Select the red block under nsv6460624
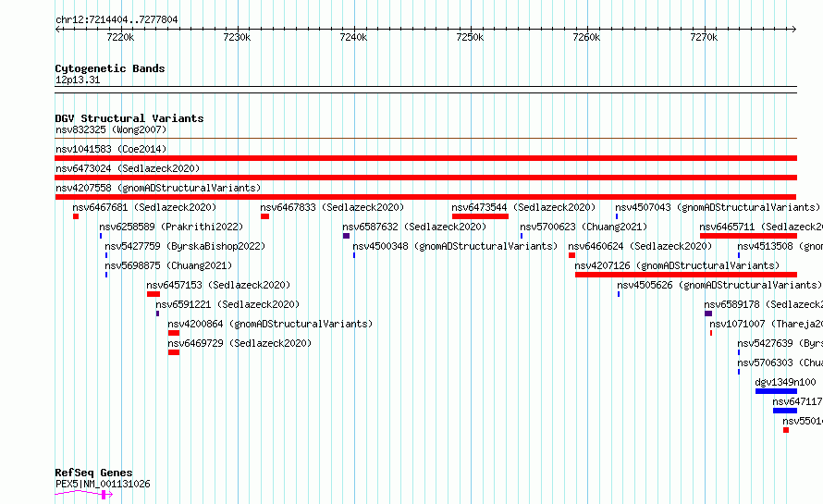The image size is (823, 504). (x=571, y=255)
